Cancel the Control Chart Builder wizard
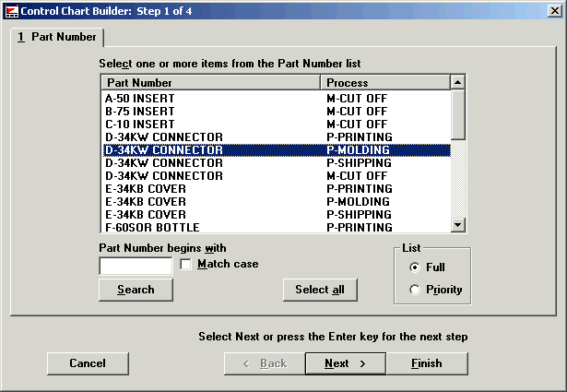The height and width of the screenshot is (392, 567). (88, 363)
